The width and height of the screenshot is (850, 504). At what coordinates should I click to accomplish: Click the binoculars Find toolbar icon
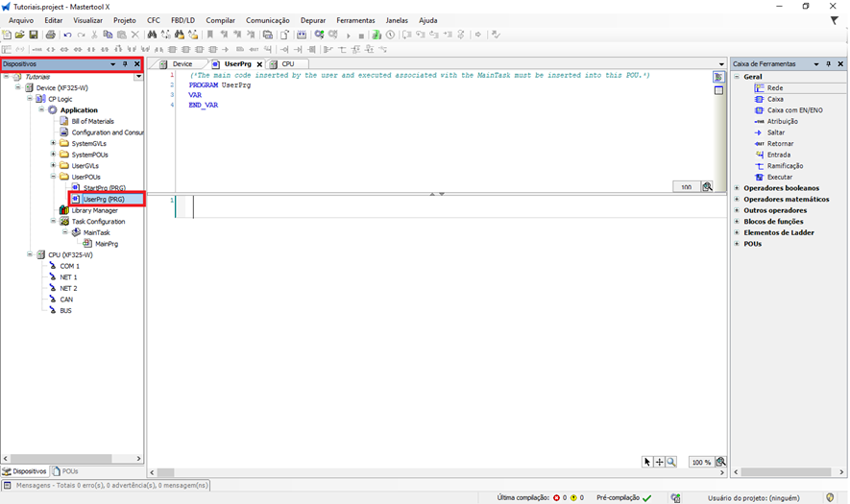pos(152,35)
